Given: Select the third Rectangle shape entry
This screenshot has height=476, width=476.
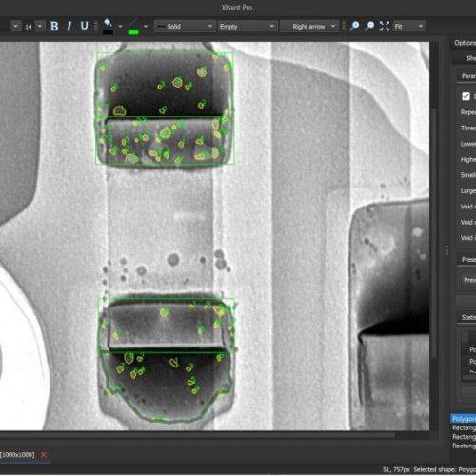Looking at the screenshot, I should tap(464, 446).
